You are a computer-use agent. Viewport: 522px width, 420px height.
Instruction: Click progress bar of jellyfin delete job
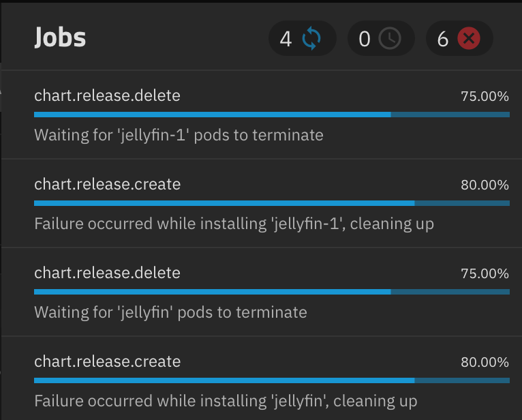point(272,292)
